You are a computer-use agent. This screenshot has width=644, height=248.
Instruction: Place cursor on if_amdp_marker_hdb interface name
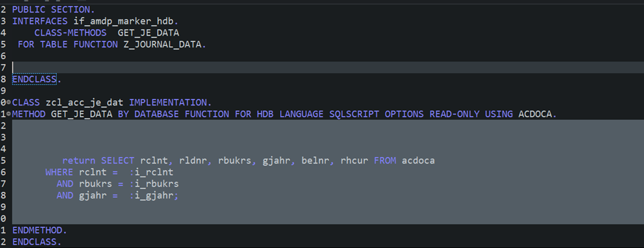pos(124,21)
